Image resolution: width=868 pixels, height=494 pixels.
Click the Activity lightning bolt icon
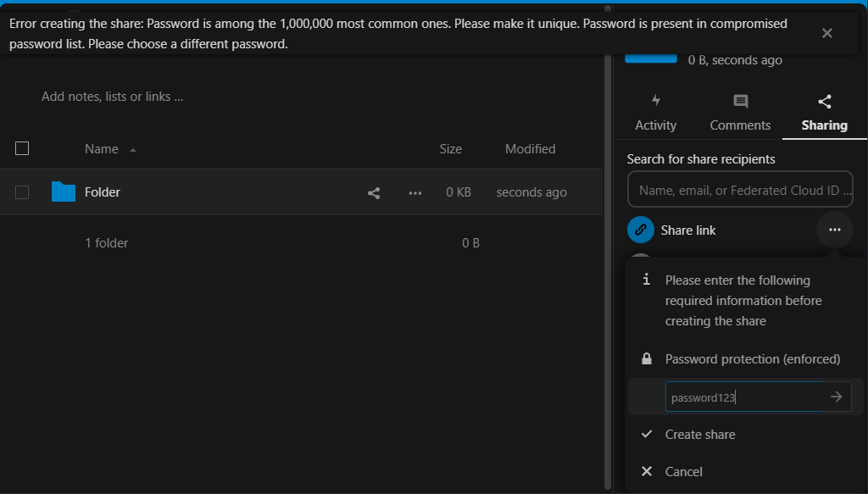click(x=656, y=100)
